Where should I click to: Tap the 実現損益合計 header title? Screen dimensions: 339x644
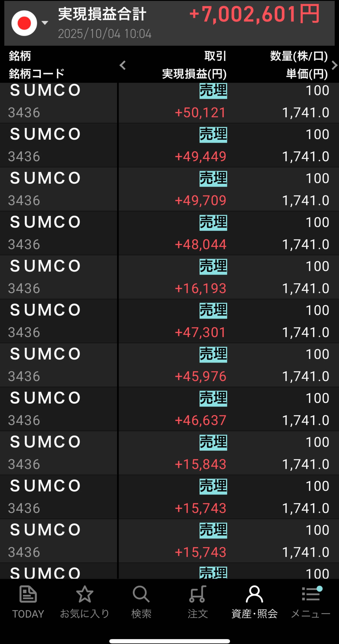tap(102, 14)
